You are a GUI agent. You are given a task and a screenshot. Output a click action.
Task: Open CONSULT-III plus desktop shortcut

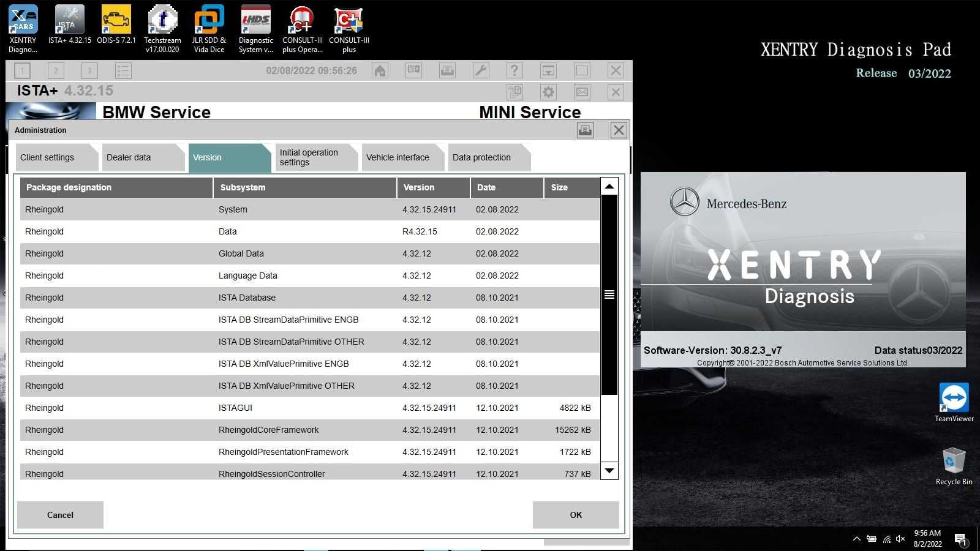(349, 29)
